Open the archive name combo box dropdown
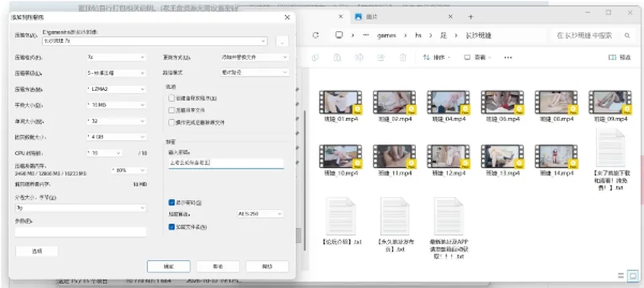The height and width of the screenshot is (288, 644). pos(262,41)
